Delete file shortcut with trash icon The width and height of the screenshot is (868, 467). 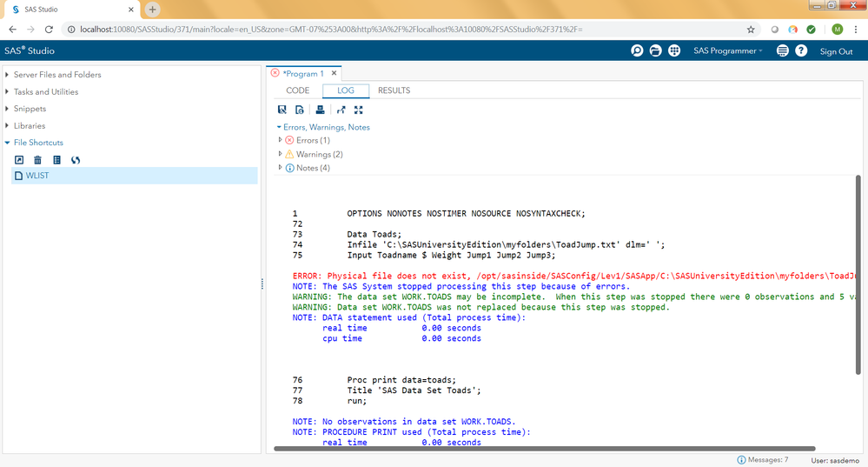pyautogui.click(x=37, y=160)
